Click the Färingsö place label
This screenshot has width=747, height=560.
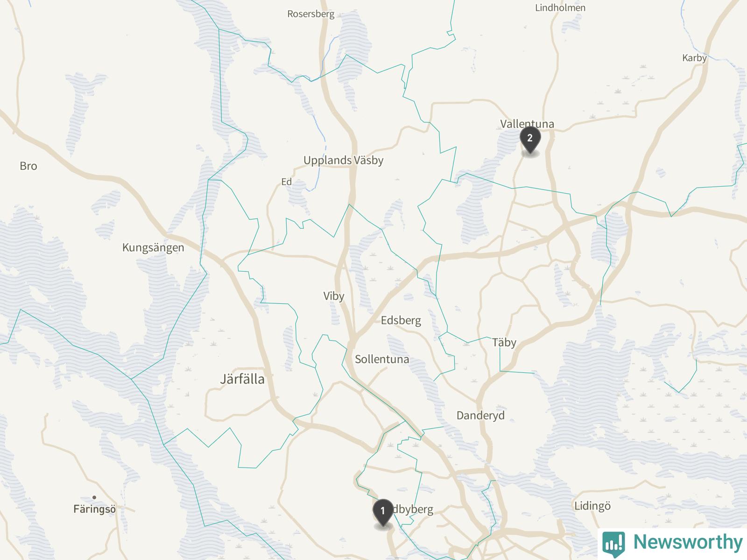94,509
